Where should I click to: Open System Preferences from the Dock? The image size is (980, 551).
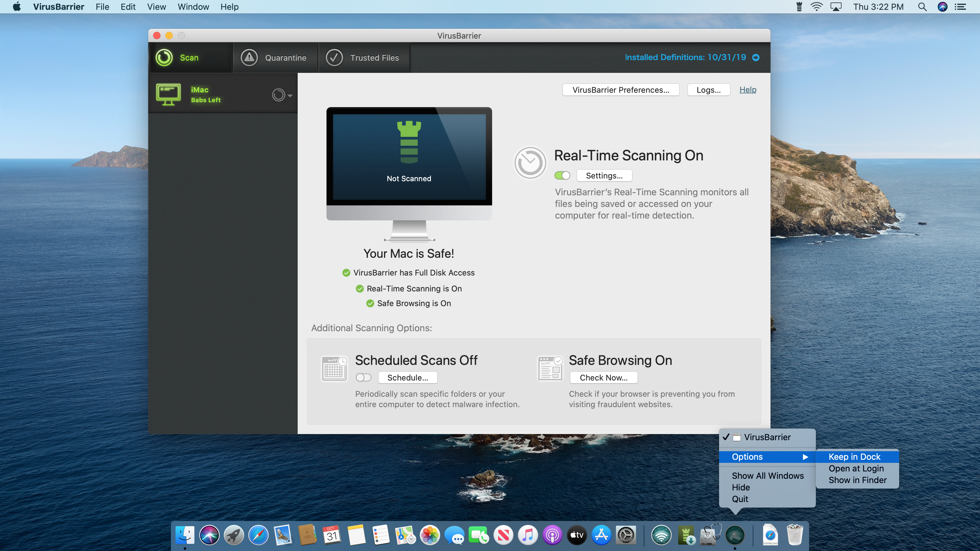coord(626,535)
